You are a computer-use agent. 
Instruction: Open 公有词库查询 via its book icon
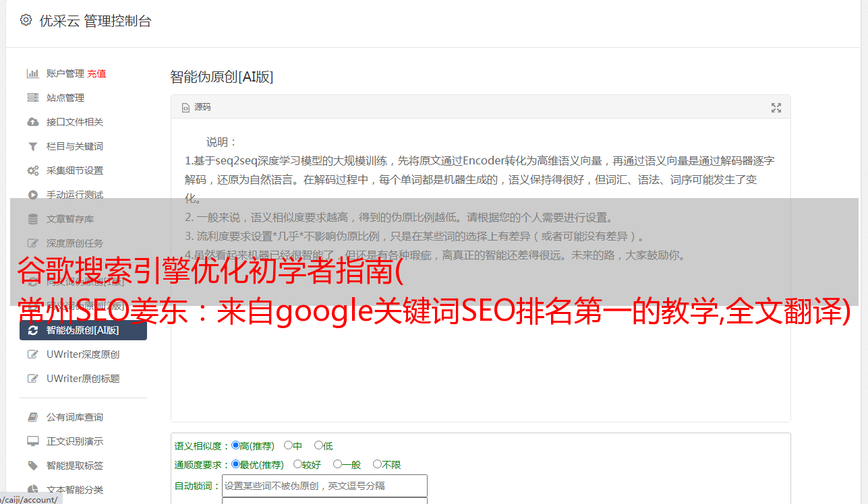click(x=32, y=417)
